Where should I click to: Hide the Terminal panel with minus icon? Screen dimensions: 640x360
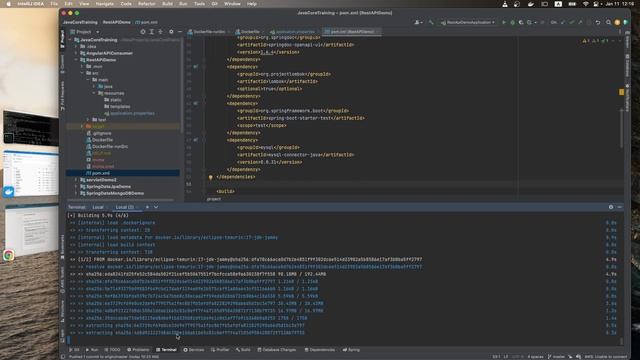pyautogui.click(x=620, y=207)
